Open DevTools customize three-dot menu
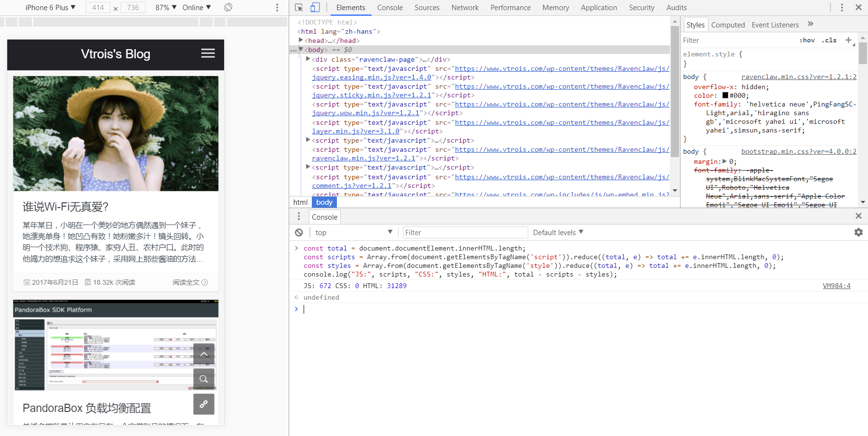 (x=842, y=8)
